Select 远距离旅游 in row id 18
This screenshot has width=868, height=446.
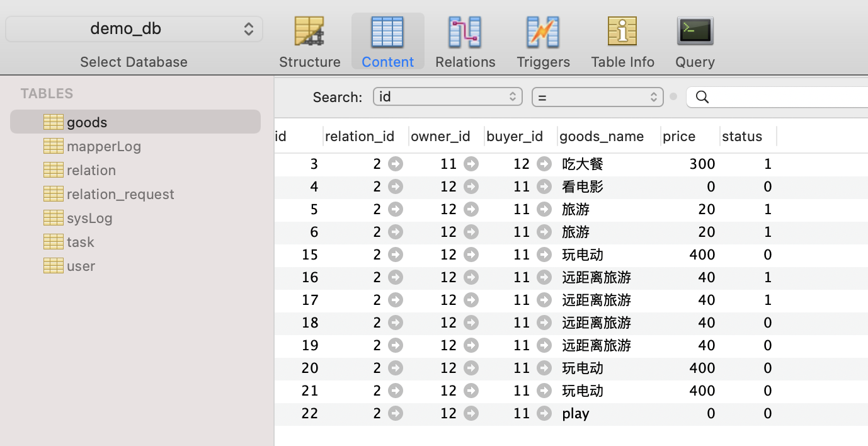point(597,323)
